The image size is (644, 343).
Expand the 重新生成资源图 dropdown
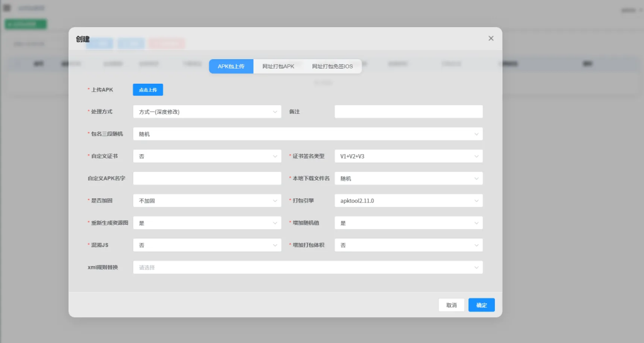pos(207,223)
